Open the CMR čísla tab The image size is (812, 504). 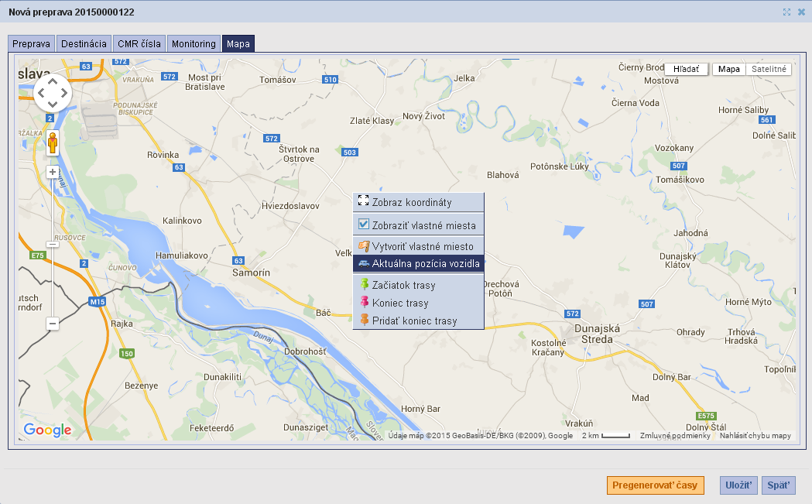click(x=139, y=44)
